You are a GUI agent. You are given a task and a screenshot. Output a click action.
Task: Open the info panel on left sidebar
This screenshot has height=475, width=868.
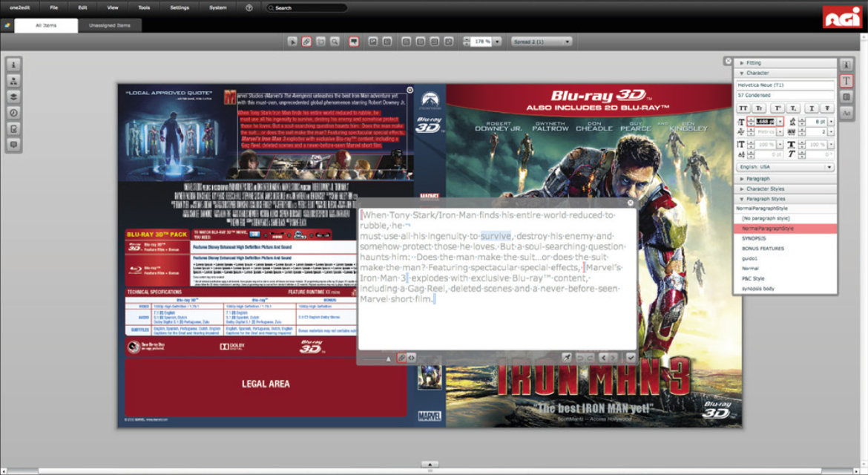(14, 65)
